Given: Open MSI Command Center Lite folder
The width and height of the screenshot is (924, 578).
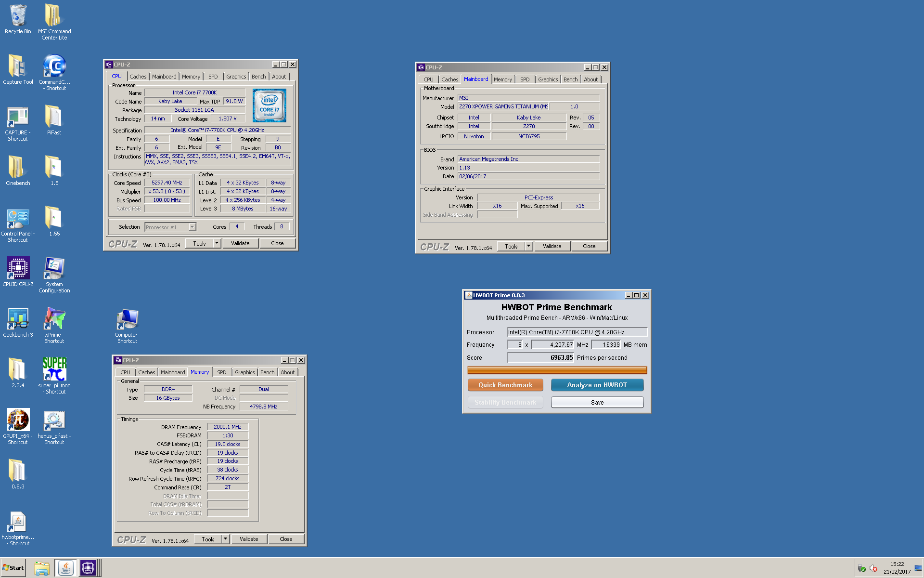Looking at the screenshot, I should 54,22.
